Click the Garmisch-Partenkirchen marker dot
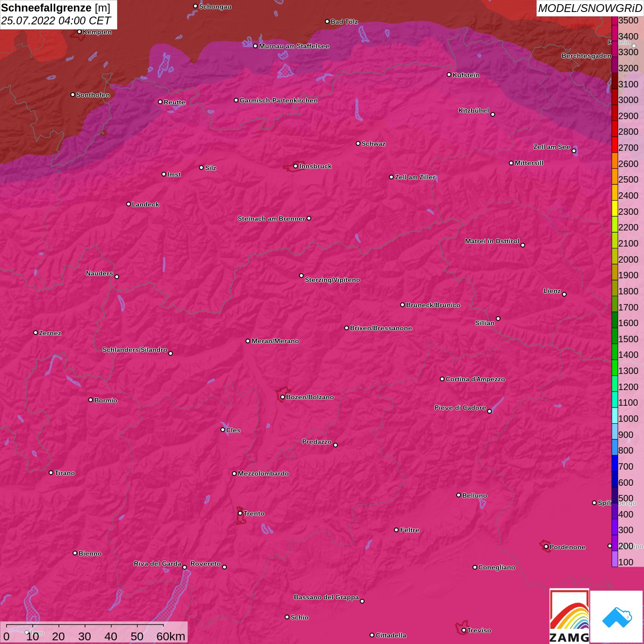The height and width of the screenshot is (644, 644). pos(236,100)
